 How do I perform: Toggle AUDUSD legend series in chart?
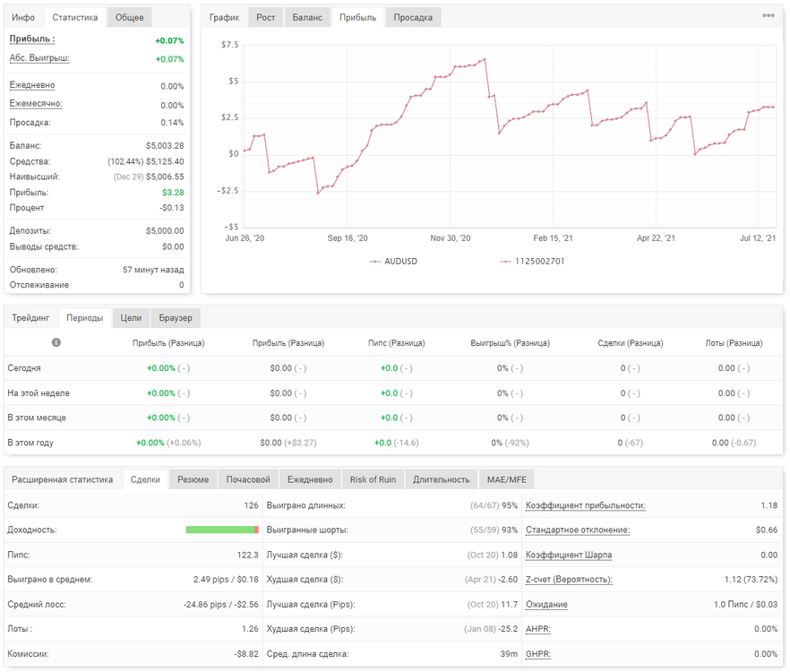pos(393,261)
